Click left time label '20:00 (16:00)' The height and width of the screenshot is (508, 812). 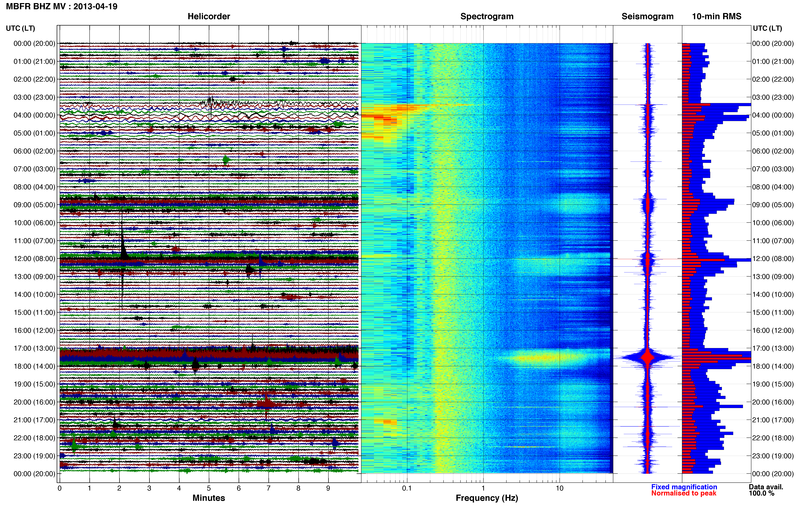[34, 402]
